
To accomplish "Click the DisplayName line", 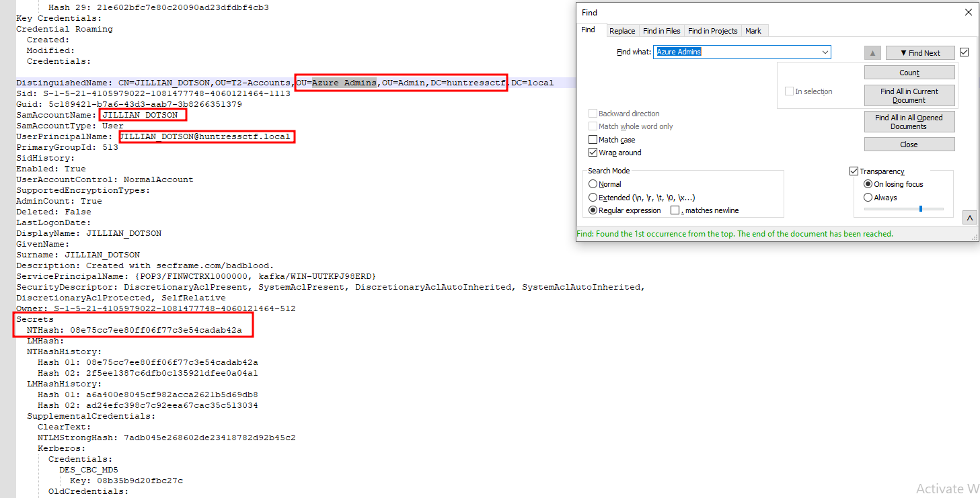I will pyautogui.click(x=89, y=233).
